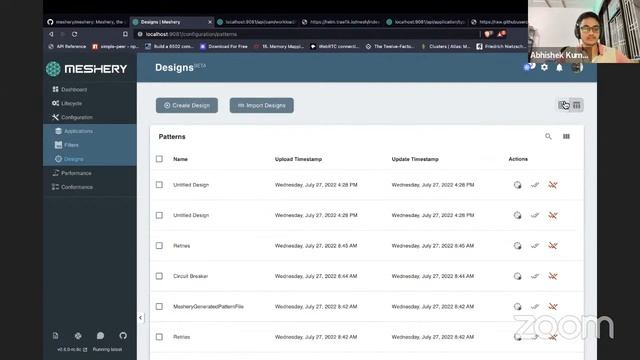
Task: Open the Performance sidebar item
Action: pos(72,173)
